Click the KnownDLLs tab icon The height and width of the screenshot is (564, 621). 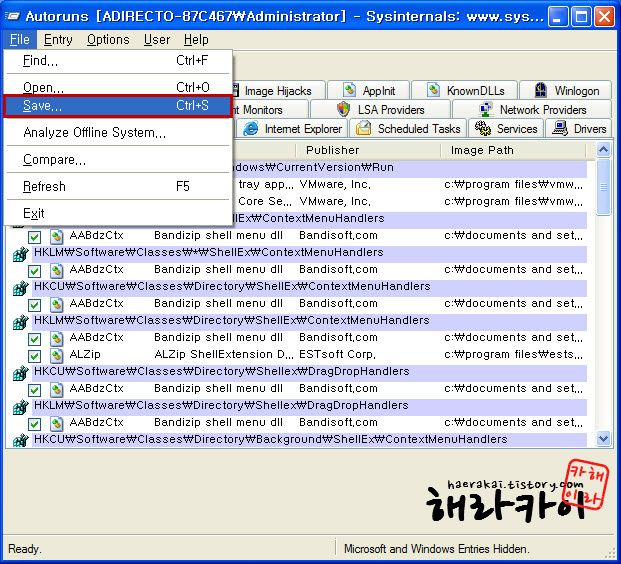click(433, 90)
